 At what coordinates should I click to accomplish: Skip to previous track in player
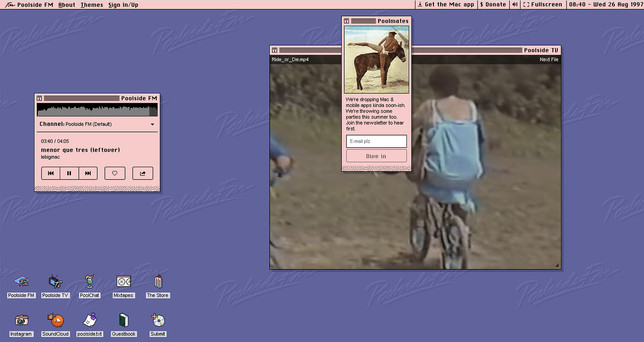click(x=51, y=173)
